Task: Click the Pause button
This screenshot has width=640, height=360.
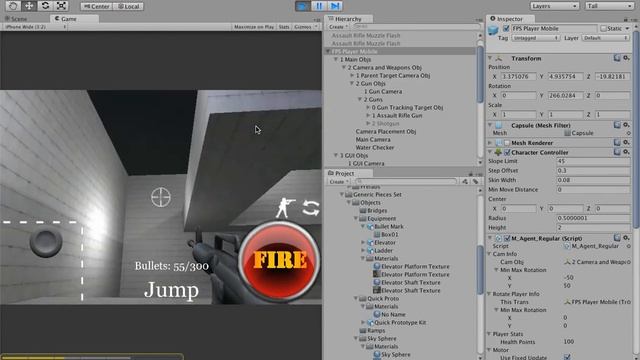Action: (319, 6)
